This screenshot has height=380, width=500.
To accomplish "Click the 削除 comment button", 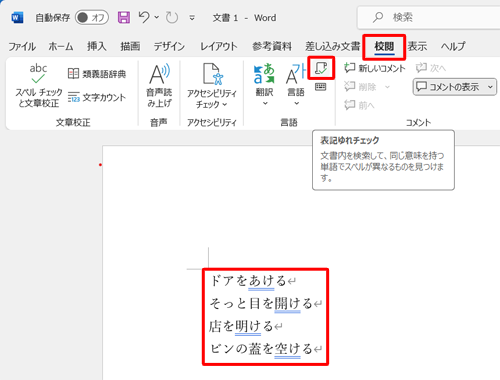I will [x=361, y=87].
